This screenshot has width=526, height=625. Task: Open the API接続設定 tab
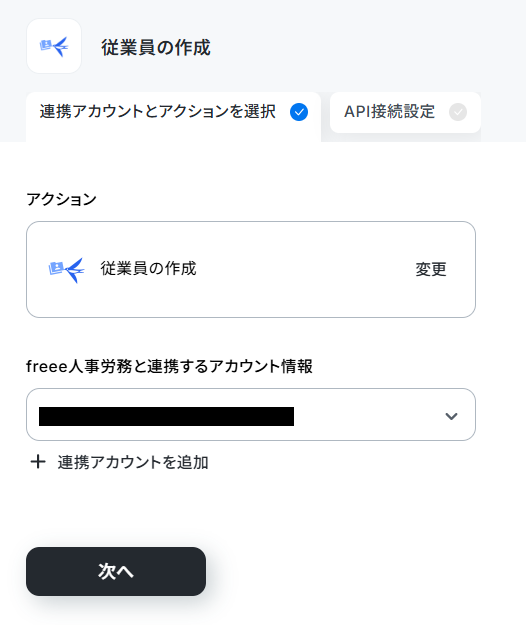[x=405, y=112]
